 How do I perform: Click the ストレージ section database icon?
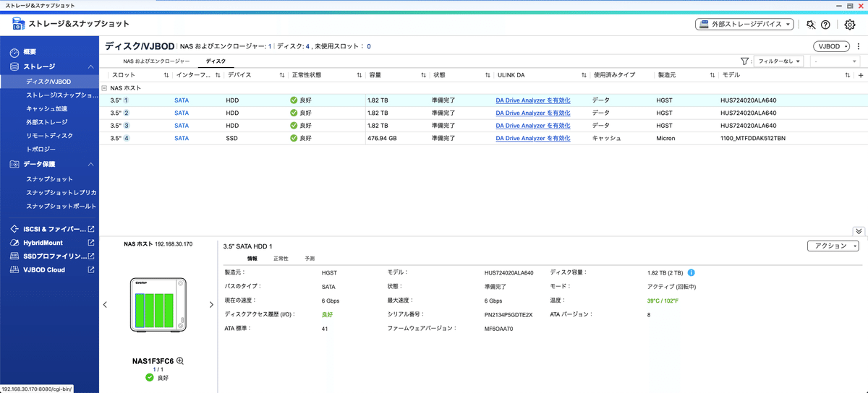tap(15, 66)
